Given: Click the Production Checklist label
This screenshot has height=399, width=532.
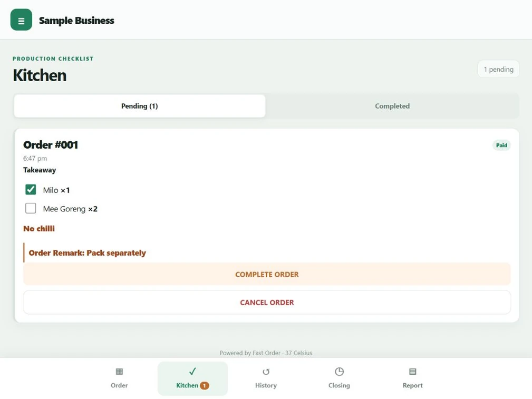Looking at the screenshot, I should [53, 59].
